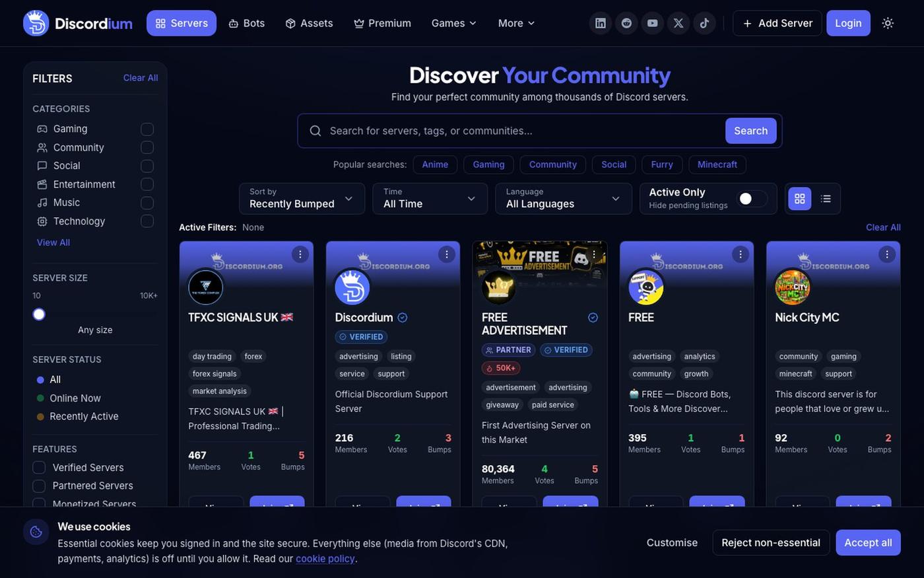The image size is (924, 578).
Task: Open the Nick City MC card options menu
Action: (x=887, y=254)
